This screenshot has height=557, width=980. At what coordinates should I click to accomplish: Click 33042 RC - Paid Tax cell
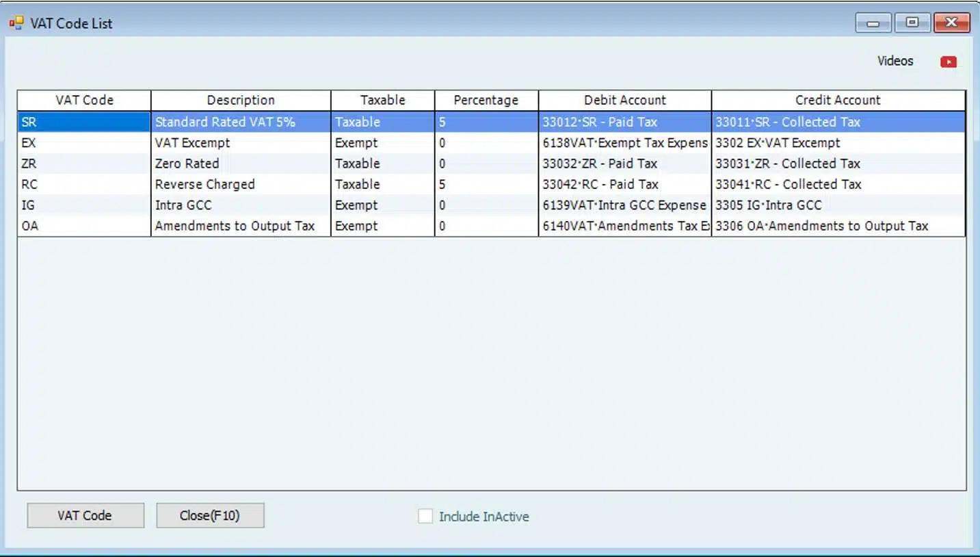[x=625, y=184]
